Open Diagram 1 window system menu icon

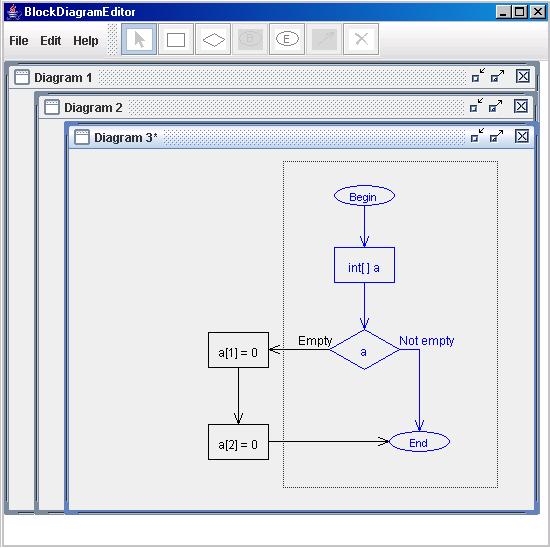point(22,77)
